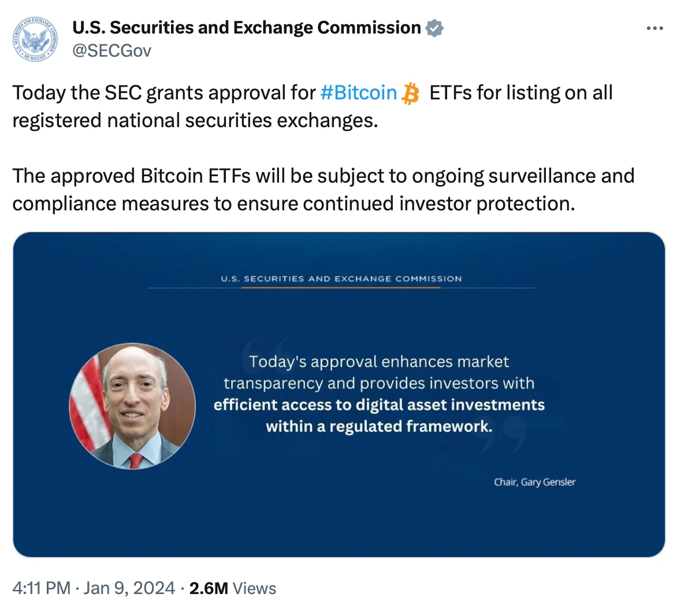
Task: Click the orange underline beneath the image header
Action: [x=341, y=288]
